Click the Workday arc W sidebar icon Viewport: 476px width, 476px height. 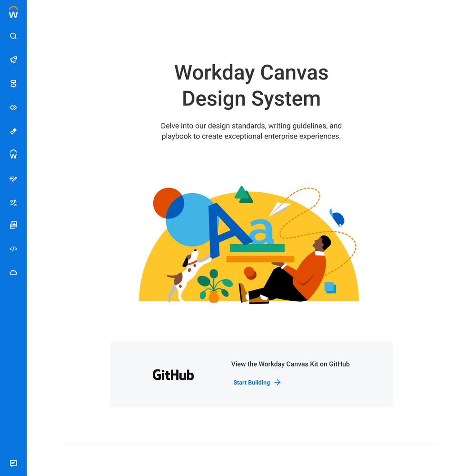pyautogui.click(x=13, y=154)
